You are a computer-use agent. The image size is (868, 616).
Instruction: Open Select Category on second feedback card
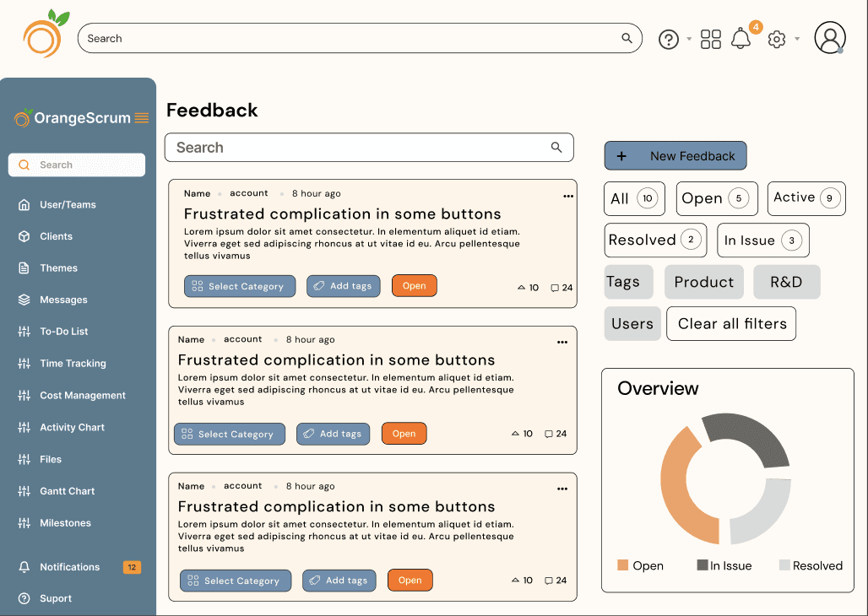coord(230,434)
